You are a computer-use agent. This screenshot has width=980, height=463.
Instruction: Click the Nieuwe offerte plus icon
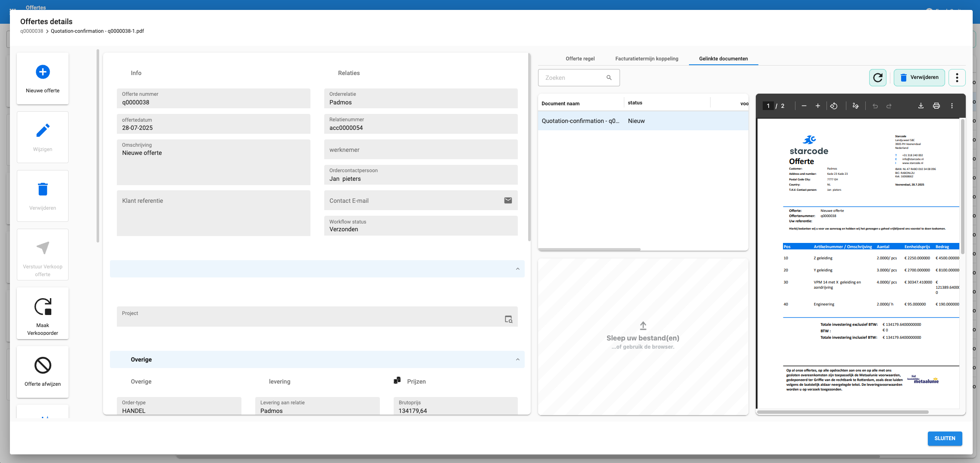[x=43, y=72]
